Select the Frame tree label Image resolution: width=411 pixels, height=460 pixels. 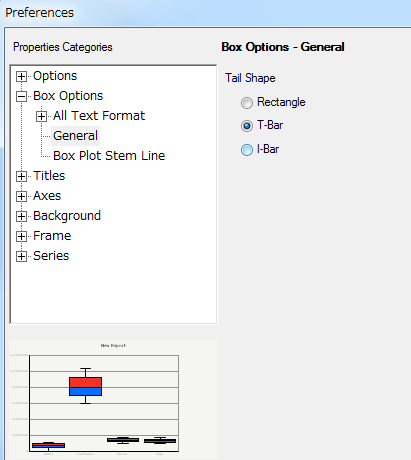[52, 236]
